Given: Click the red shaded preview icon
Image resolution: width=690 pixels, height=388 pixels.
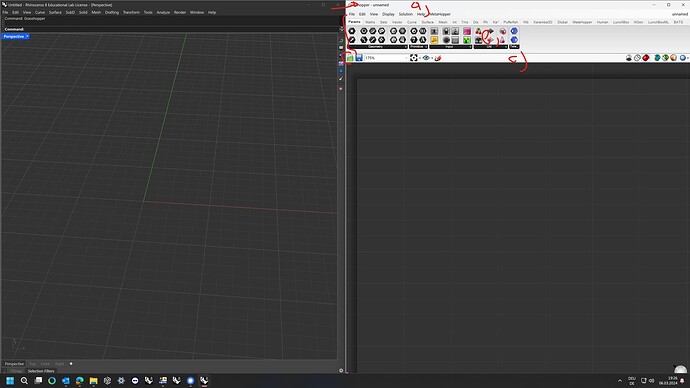Looking at the screenshot, I should pos(646,58).
